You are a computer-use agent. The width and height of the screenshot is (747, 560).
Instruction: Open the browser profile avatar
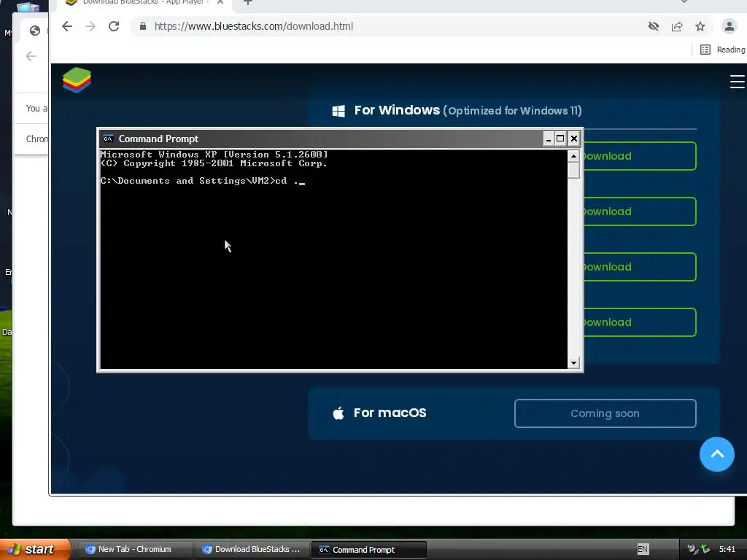[x=729, y=26]
